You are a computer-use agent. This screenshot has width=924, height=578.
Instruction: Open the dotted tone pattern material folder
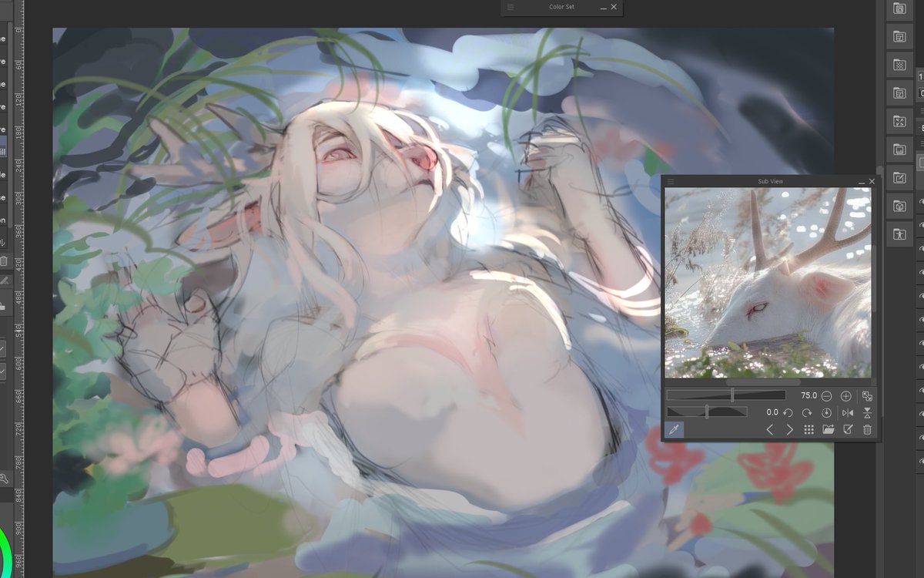point(899,65)
